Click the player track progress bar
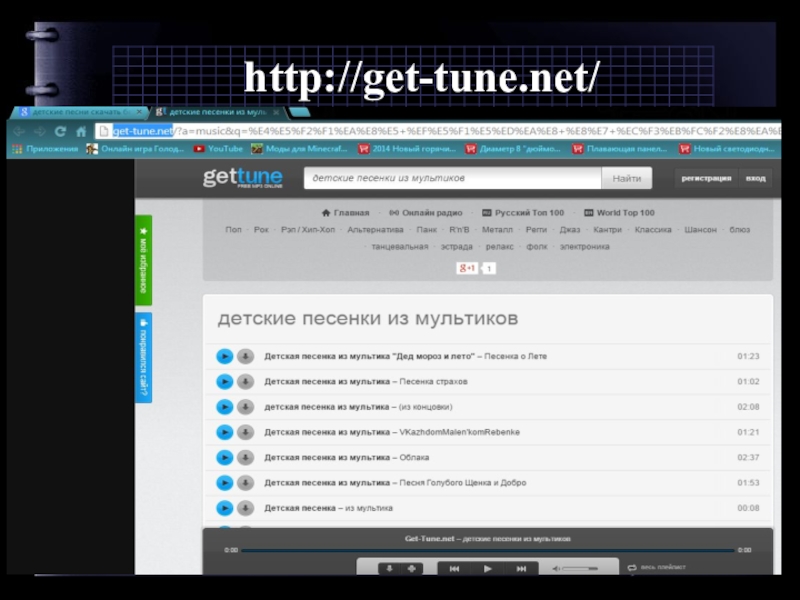800x600 pixels. (487, 550)
